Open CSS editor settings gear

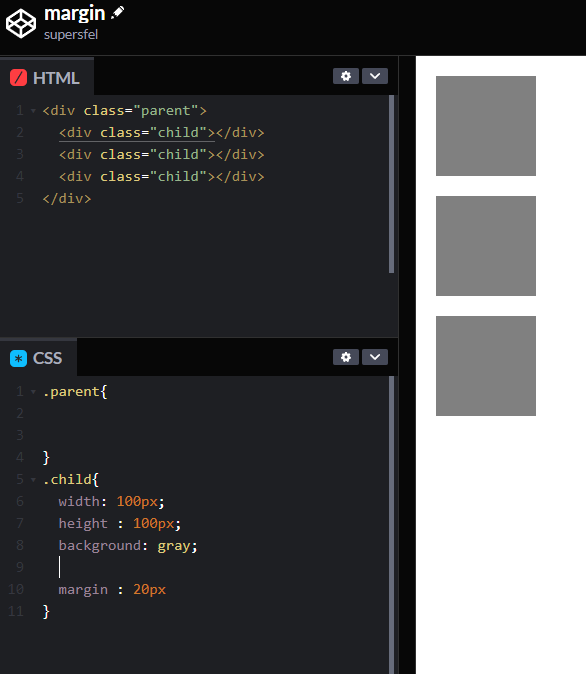point(346,357)
